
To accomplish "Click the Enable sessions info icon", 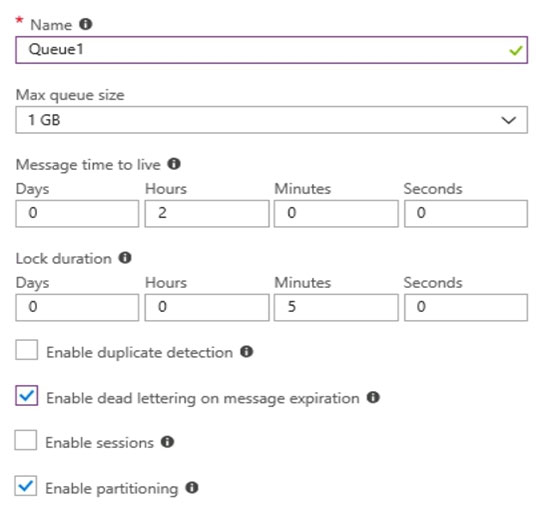I will point(167,442).
